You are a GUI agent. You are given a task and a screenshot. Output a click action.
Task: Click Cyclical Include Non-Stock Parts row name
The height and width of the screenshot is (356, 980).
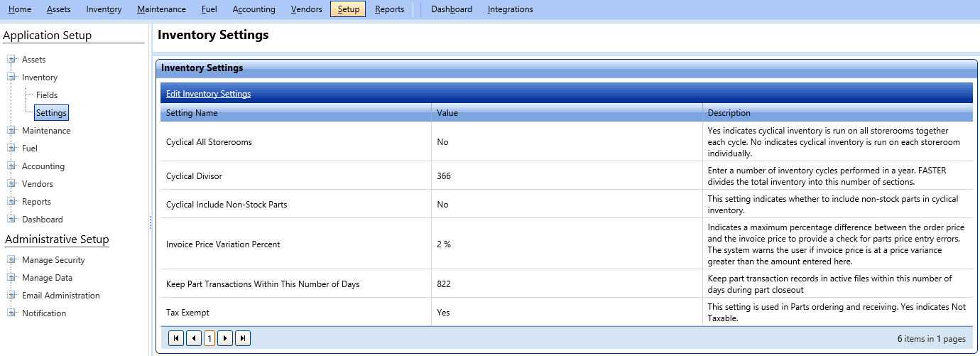(x=227, y=205)
